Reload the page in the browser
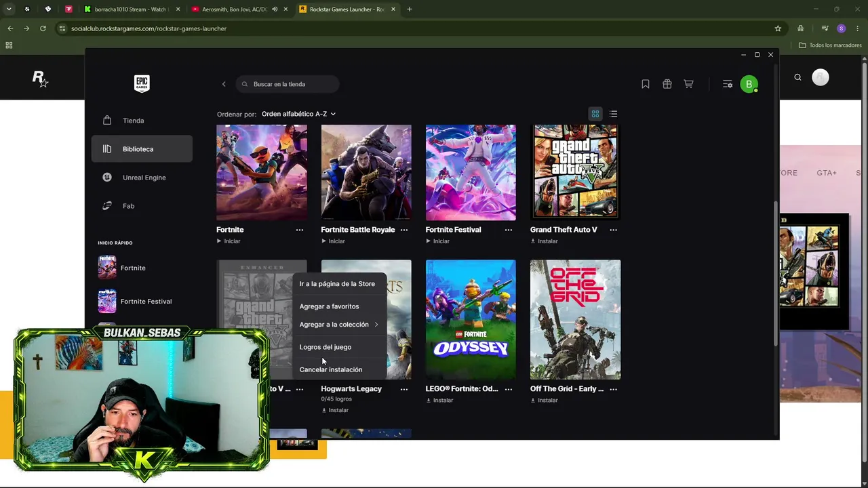868x488 pixels. click(x=43, y=28)
